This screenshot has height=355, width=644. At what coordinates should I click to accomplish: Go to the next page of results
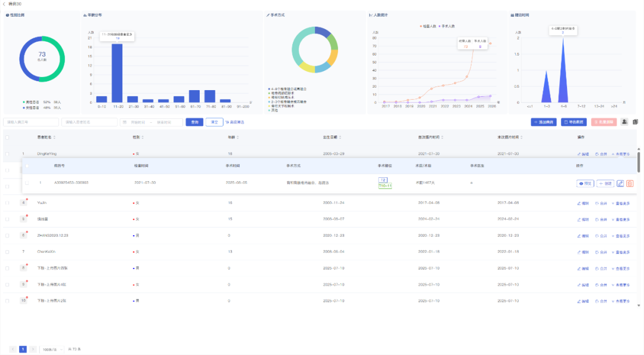(33, 349)
